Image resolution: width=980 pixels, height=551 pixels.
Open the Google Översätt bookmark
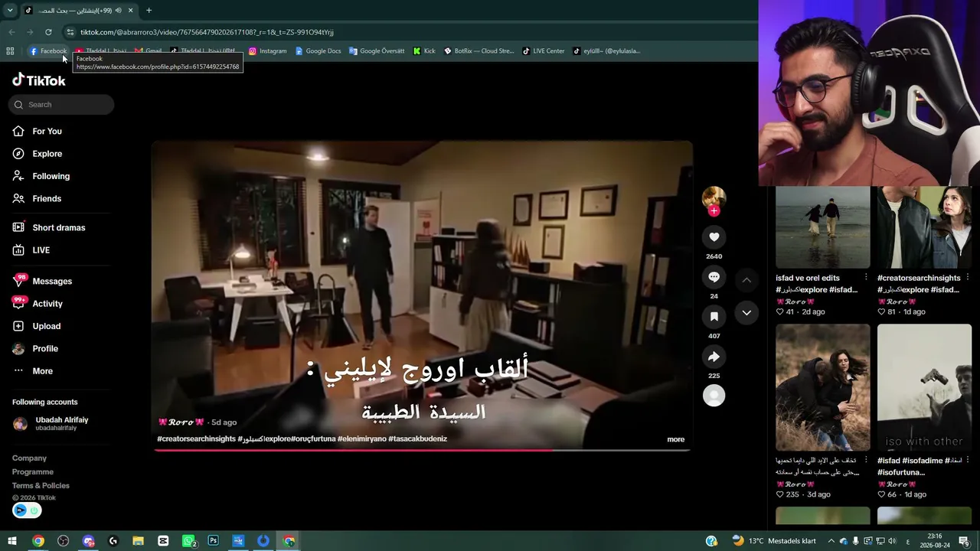click(x=377, y=51)
